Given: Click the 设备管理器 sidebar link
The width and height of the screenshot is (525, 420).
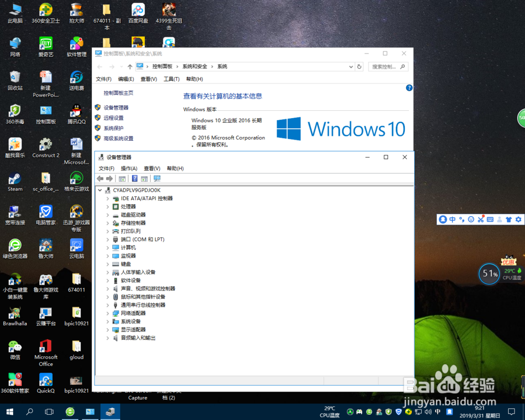Looking at the screenshot, I should pos(116,108).
